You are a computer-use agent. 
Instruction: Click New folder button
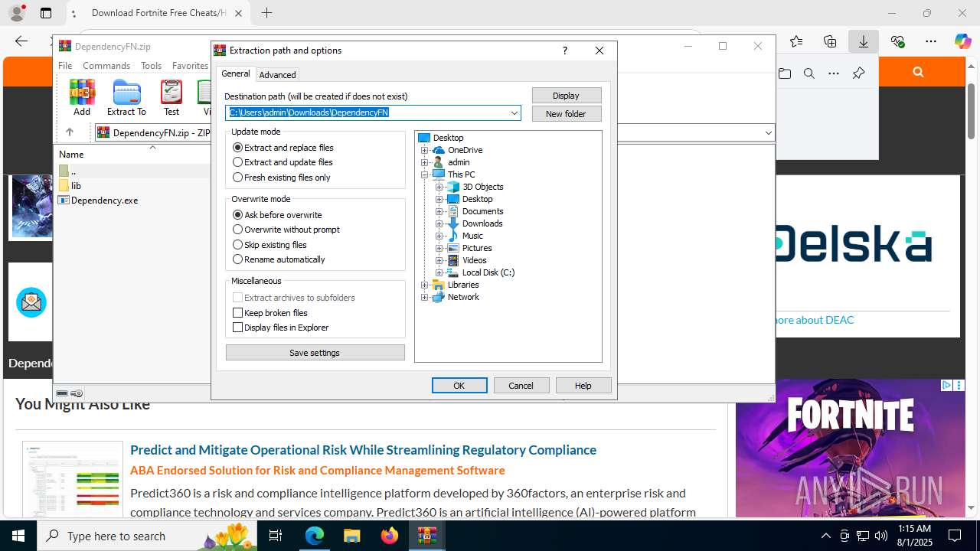point(567,114)
